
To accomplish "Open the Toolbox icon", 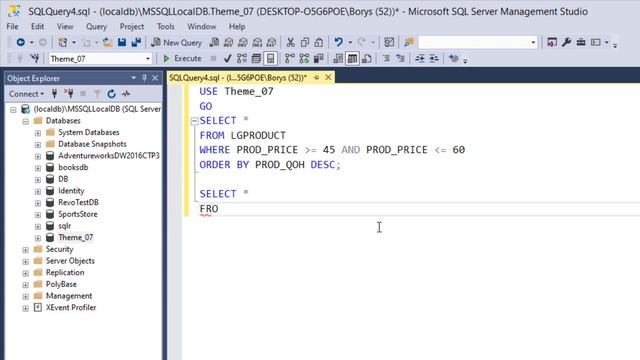I will pos(581,42).
